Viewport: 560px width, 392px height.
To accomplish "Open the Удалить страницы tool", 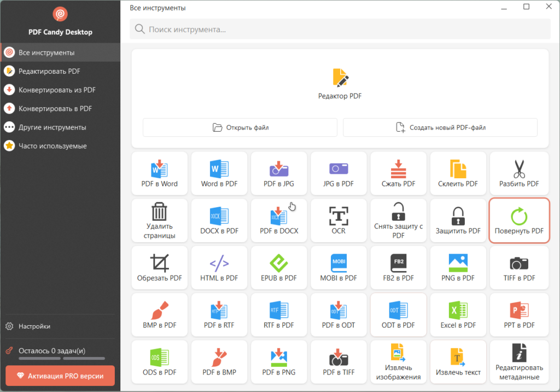I will click(159, 221).
